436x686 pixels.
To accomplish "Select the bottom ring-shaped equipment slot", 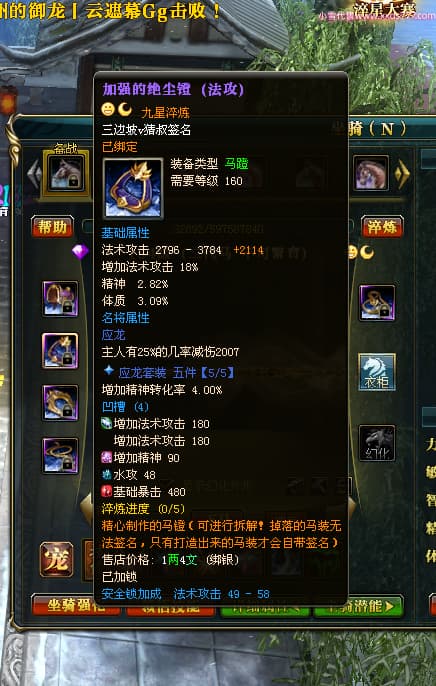I will 60,455.
